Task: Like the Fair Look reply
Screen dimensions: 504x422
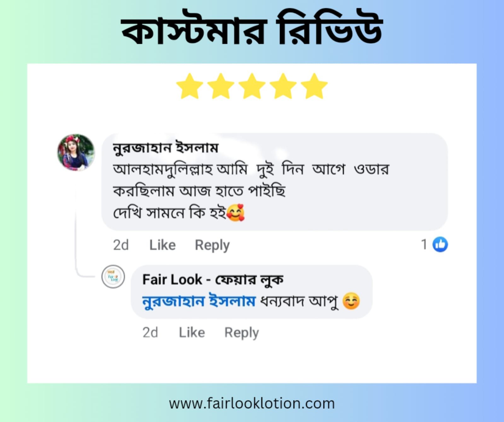Action: point(192,332)
